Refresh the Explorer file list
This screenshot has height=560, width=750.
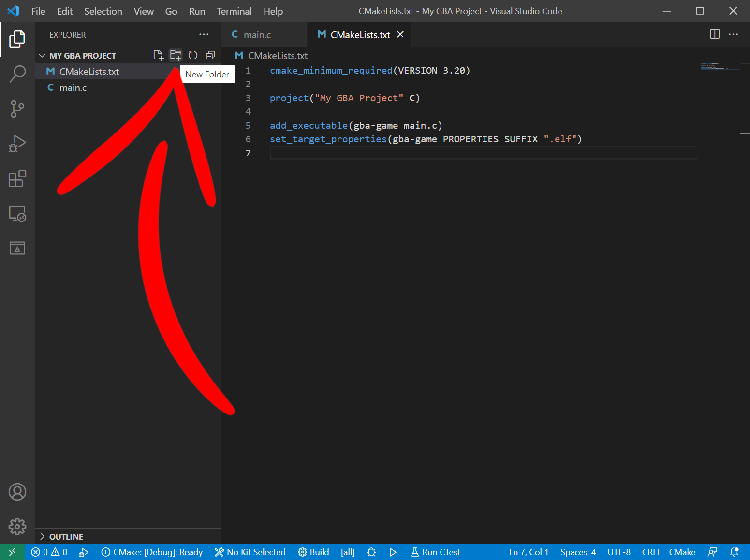click(193, 55)
